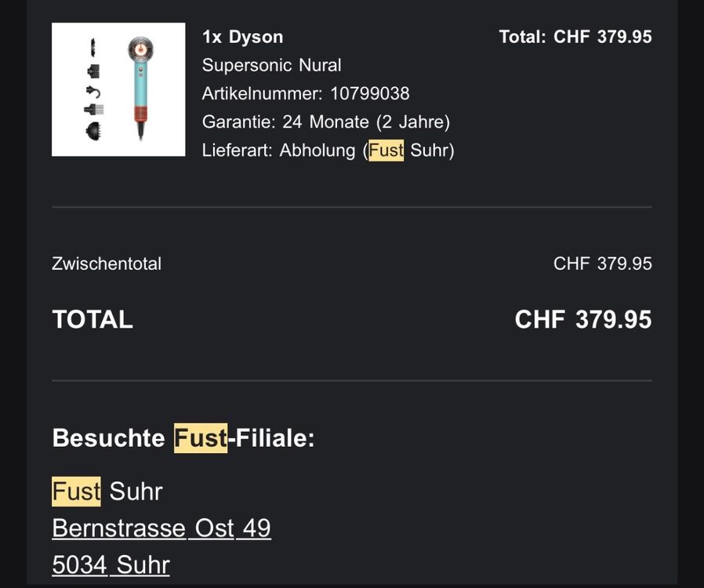The height and width of the screenshot is (588, 704).
Task: Click the bold TOTAL CHF 379.95 amount
Action: click(x=583, y=320)
